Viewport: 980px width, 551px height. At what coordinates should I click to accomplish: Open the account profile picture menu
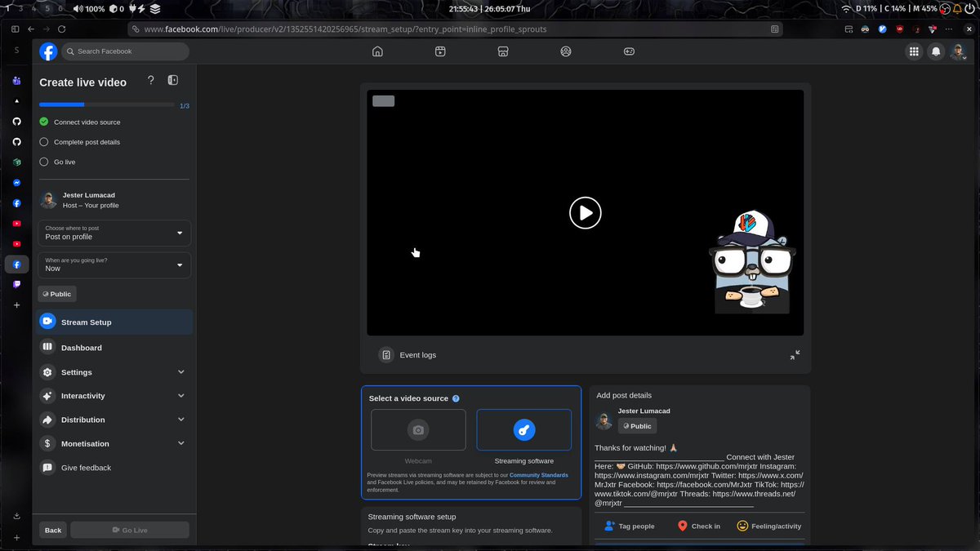958,51
